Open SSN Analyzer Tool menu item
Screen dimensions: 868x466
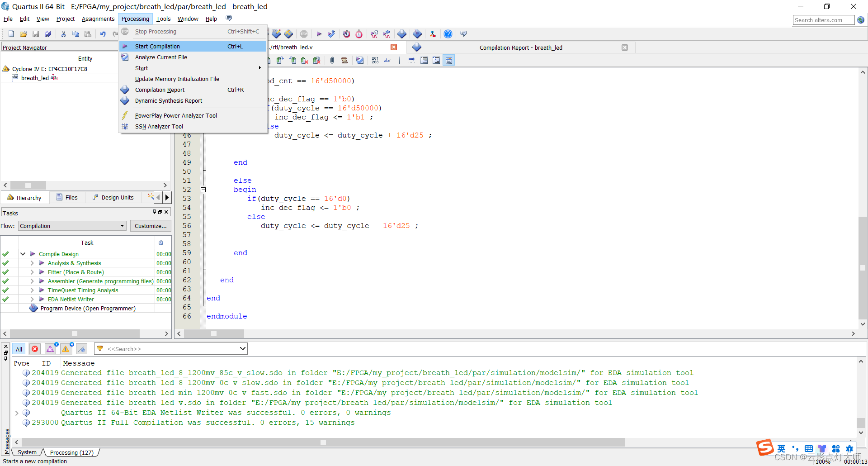click(193, 126)
